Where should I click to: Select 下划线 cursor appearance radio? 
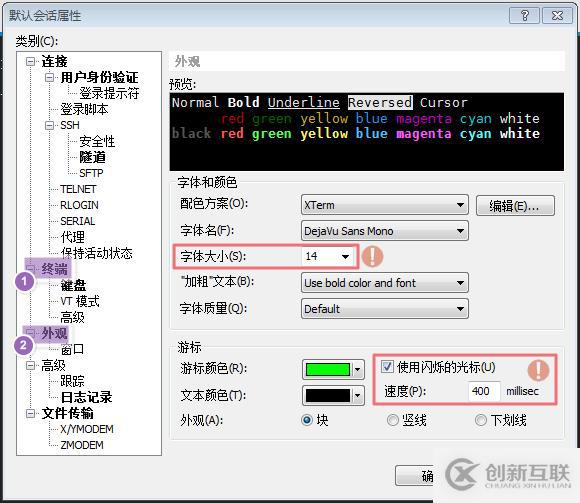480,420
